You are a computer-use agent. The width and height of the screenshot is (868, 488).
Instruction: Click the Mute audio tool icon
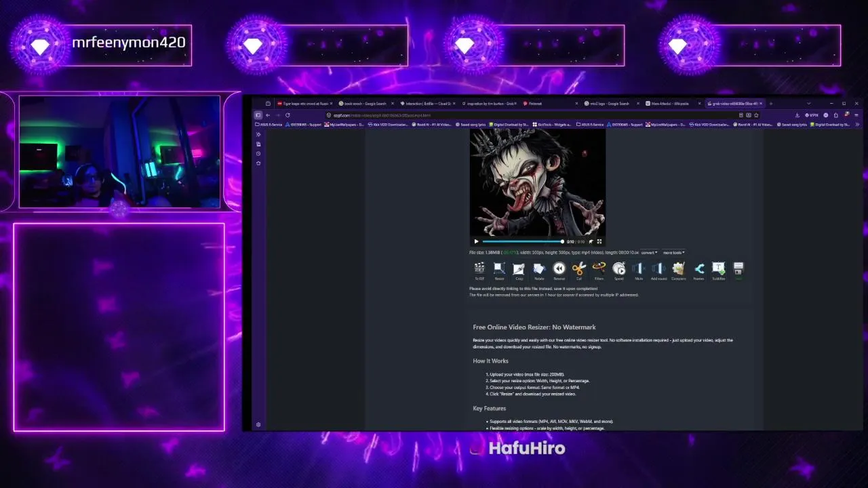click(638, 271)
